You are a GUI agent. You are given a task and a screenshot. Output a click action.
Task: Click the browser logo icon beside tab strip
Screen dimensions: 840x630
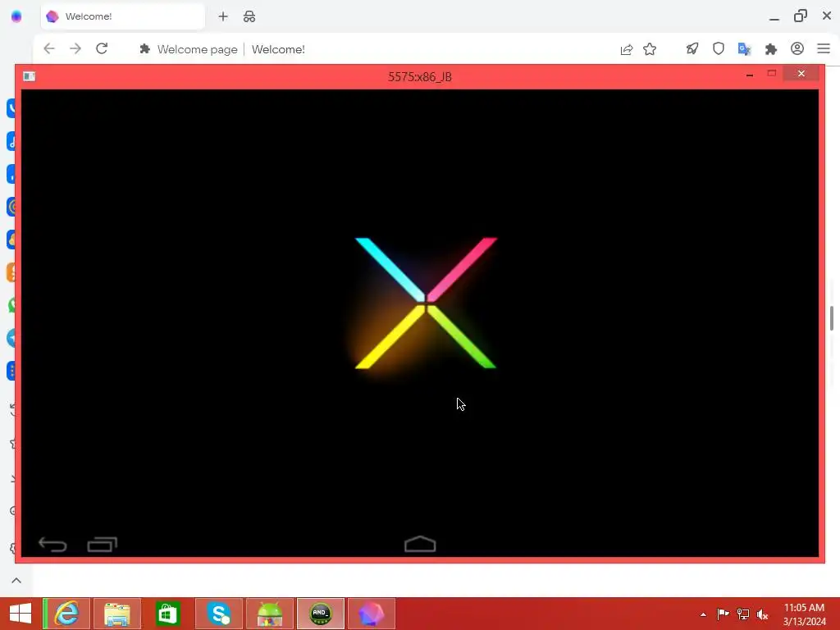16,16
